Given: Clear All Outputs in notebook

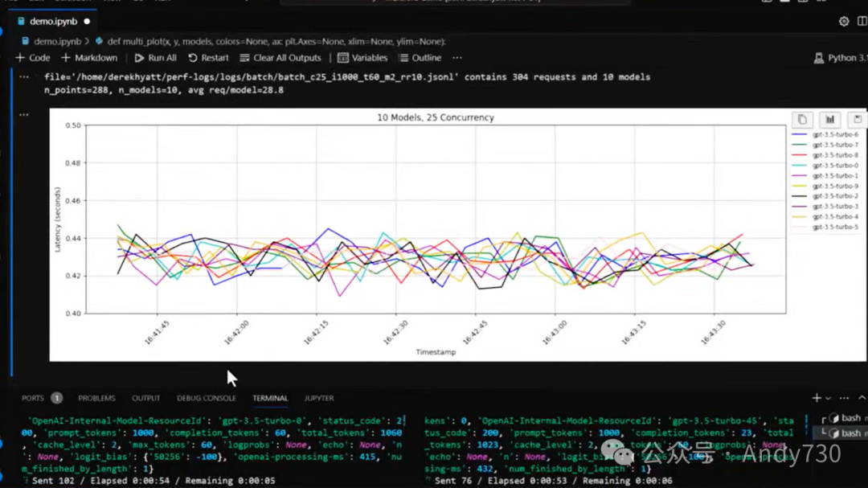Looking at the screenshot, I should click(280, 58).
